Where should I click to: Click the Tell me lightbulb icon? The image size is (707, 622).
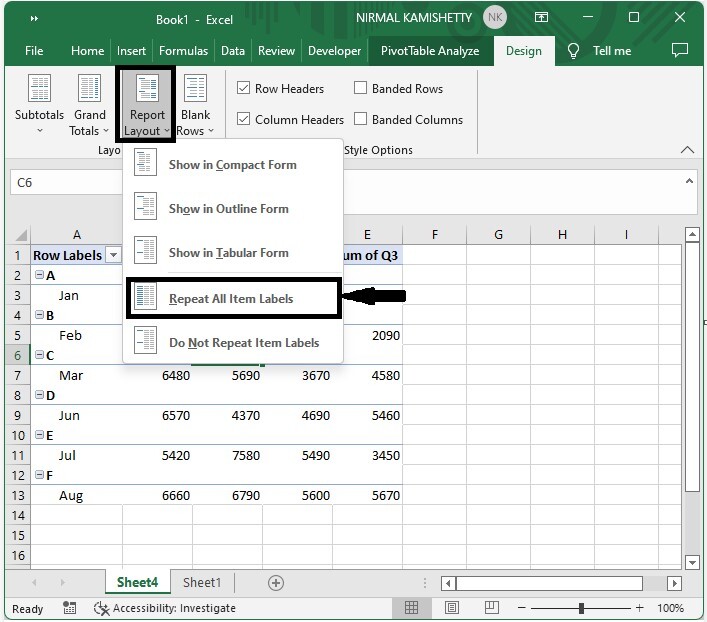(574, 51)
